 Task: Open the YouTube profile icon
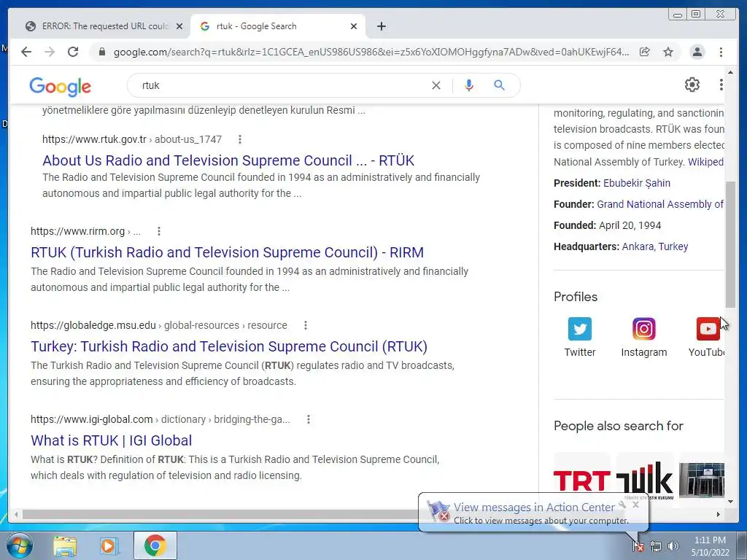point(708,329)
